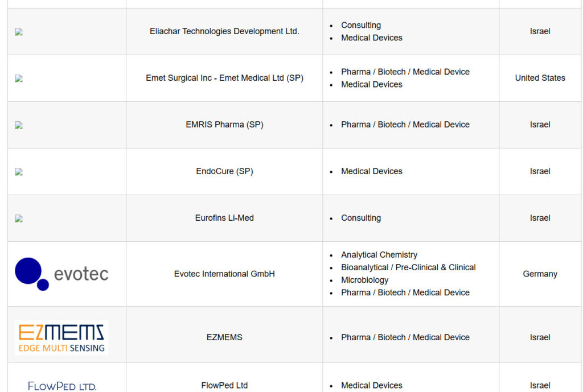Click Analytical Chemistry category under Evotec
Image resolution: width=583 pixels, height=392 pixels.
click(379, 255)
